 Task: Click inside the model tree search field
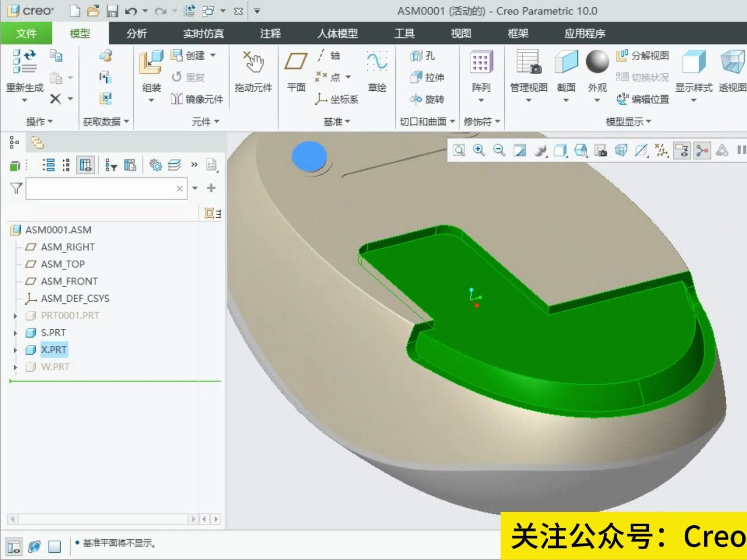coord(104,188)
